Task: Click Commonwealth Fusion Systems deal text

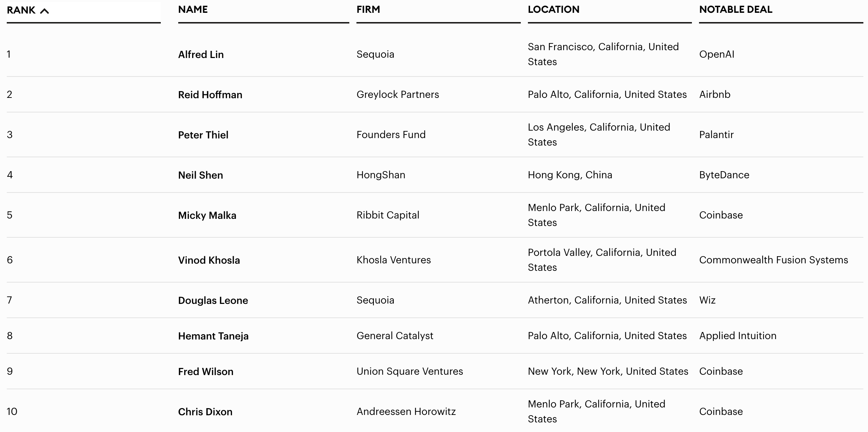Action: coord(773,260)
